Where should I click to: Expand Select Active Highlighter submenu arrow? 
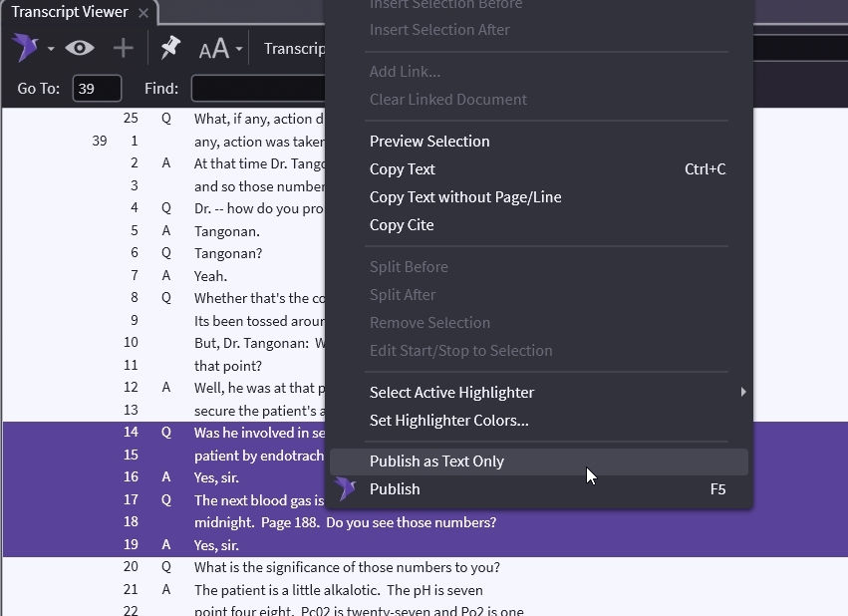click(x=742, y=393)
